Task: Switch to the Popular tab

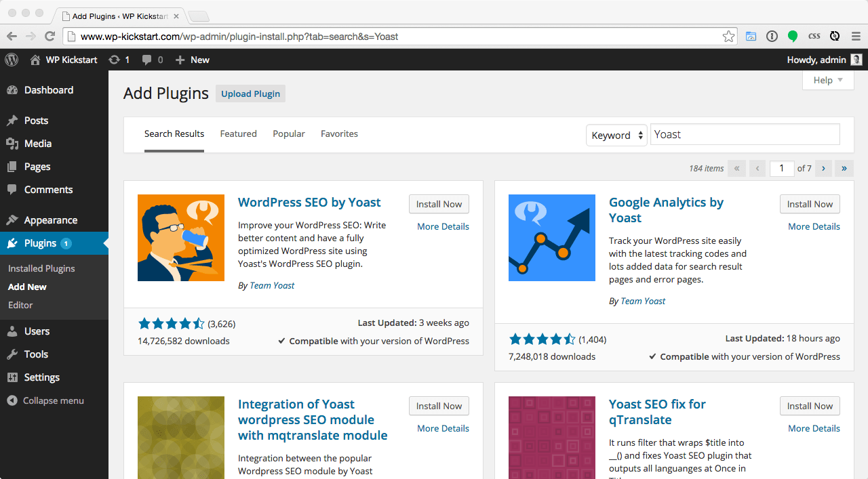Action: (289, 134)
